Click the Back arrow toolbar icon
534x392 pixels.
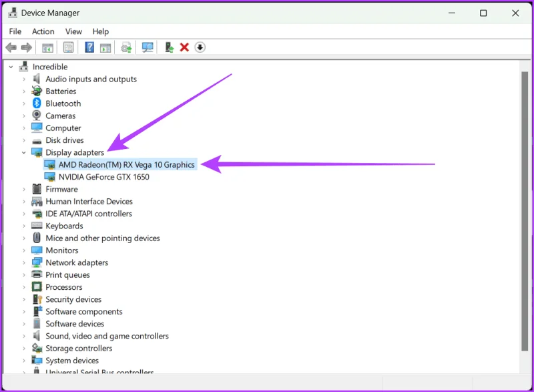11,47
